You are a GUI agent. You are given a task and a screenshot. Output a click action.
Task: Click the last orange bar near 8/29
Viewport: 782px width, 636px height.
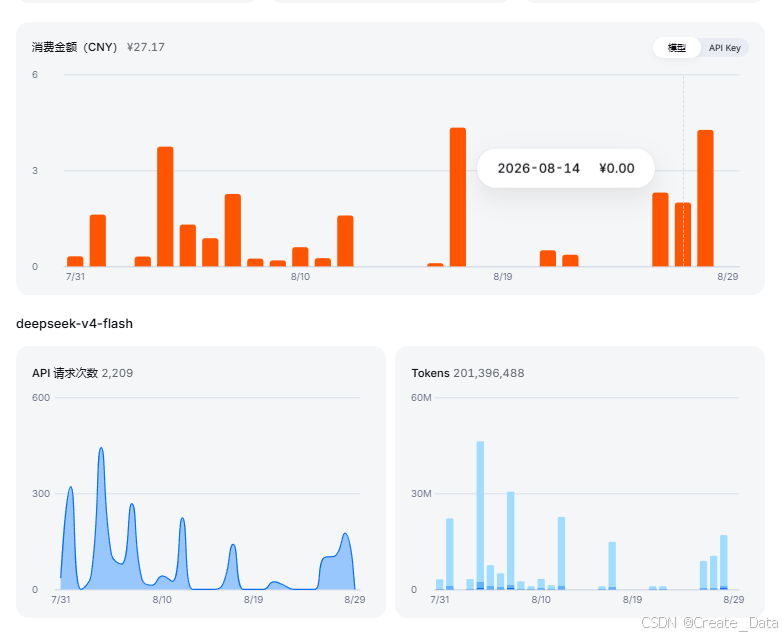click(705, 198)
